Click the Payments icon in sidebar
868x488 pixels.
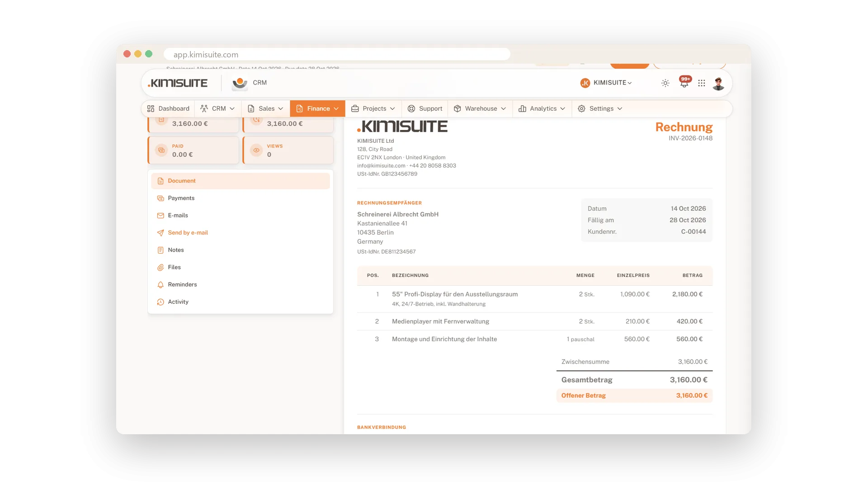(160, 198)
